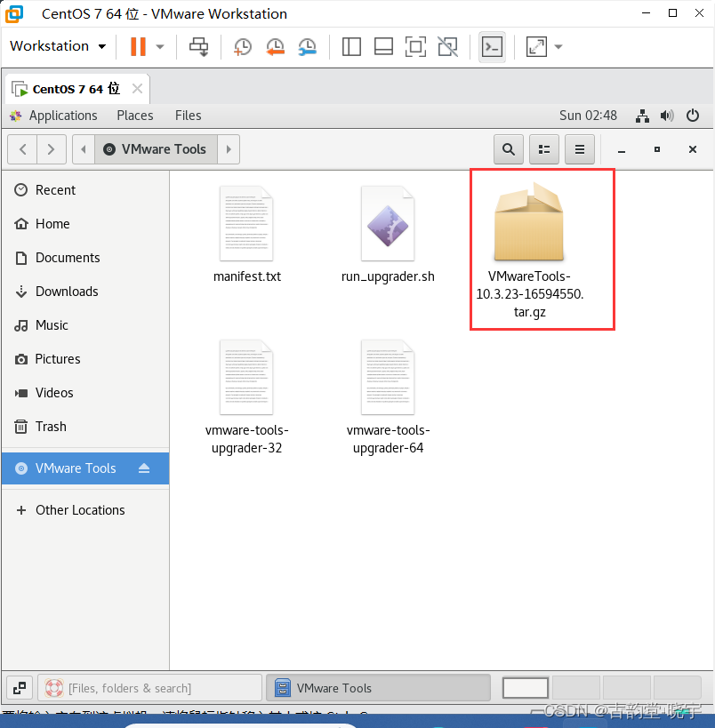Image resolution: width=715 pixels, height=728 pixels.
Task: Pause the virtual machine
Action: click(x=138, y=46)
